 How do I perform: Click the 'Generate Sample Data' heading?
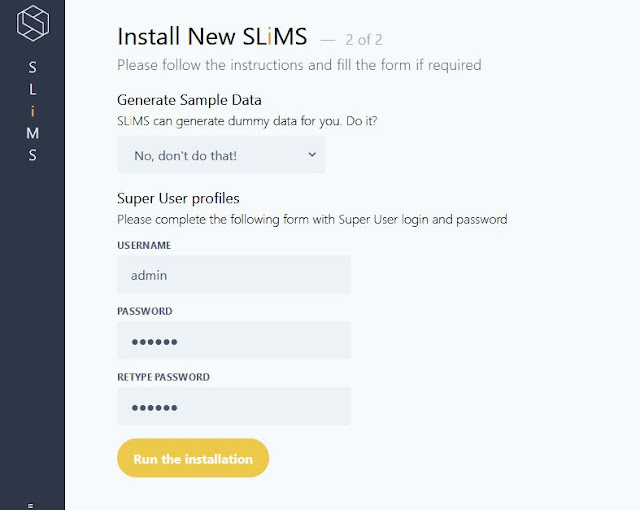(x=189, y=100)
